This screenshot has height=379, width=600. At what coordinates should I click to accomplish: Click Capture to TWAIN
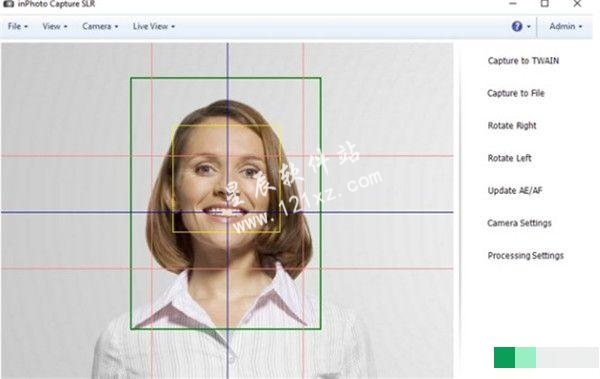coord(523,60)
